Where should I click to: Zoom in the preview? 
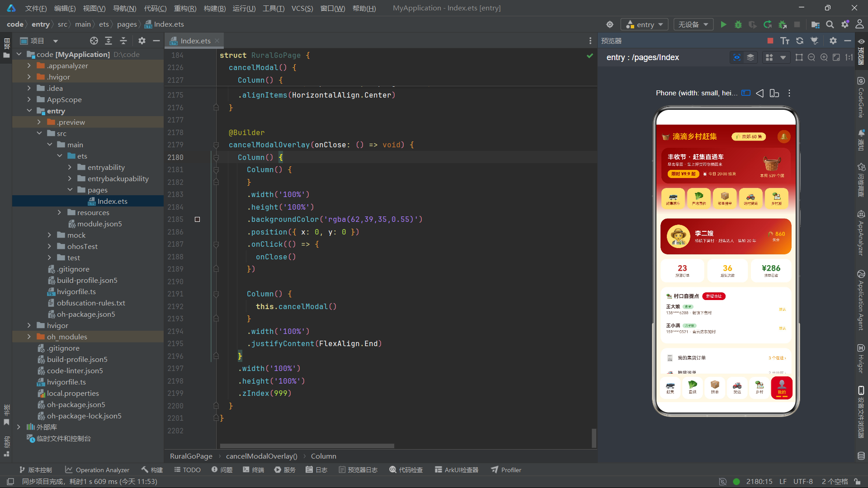point(824,57)
